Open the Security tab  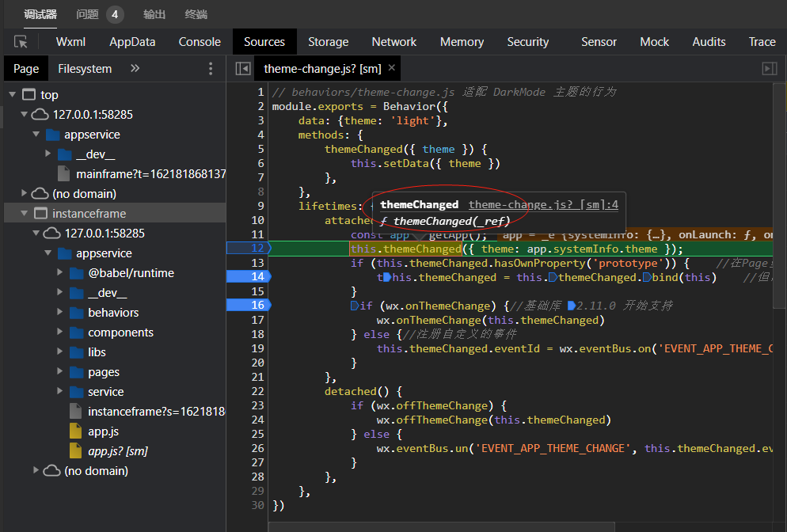point(528,42)
